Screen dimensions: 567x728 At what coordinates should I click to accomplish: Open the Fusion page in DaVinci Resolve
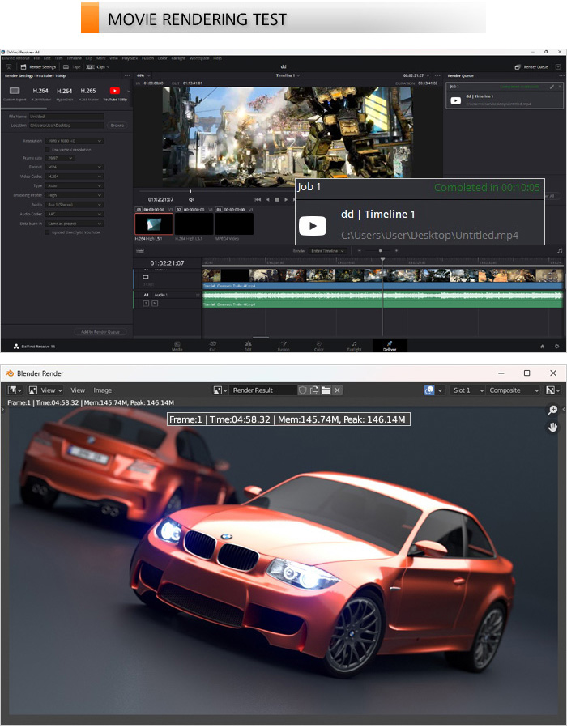[283, 346]
